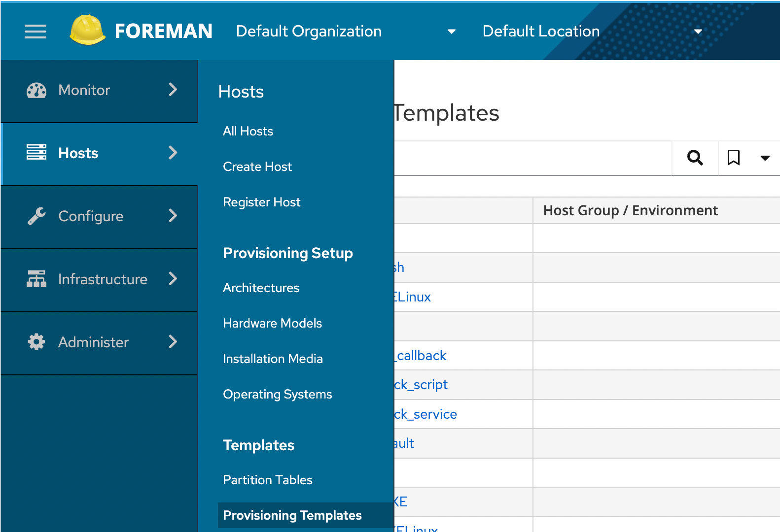Click the Hosts server stack icon

click(x=36, y=152)
